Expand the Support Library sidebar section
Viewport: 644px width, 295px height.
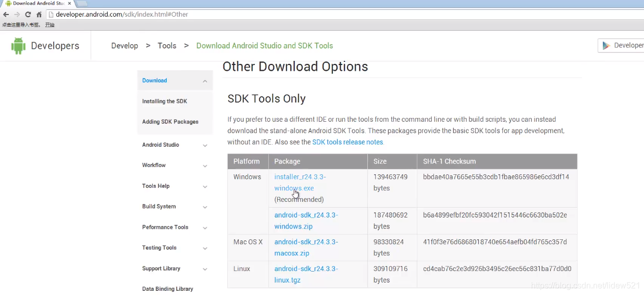pos(205,270)
